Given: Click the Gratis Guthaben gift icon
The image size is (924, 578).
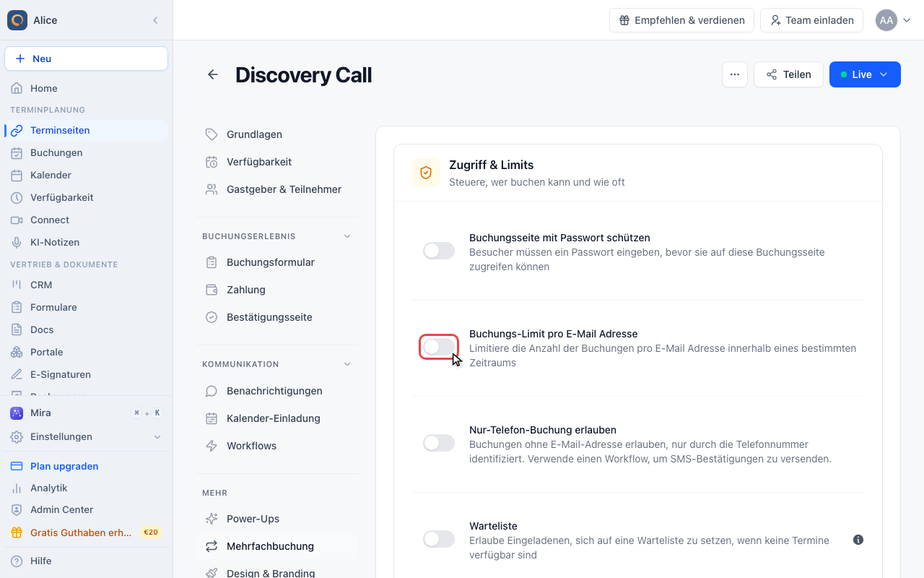Looking at the screenshot, I should pyautogui.click(x=17, y=532).
